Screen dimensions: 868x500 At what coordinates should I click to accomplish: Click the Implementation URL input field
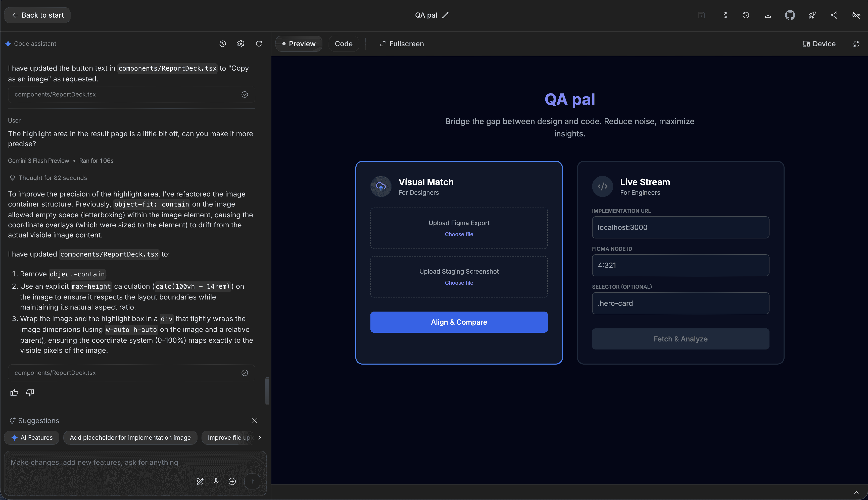click(680, 227)
